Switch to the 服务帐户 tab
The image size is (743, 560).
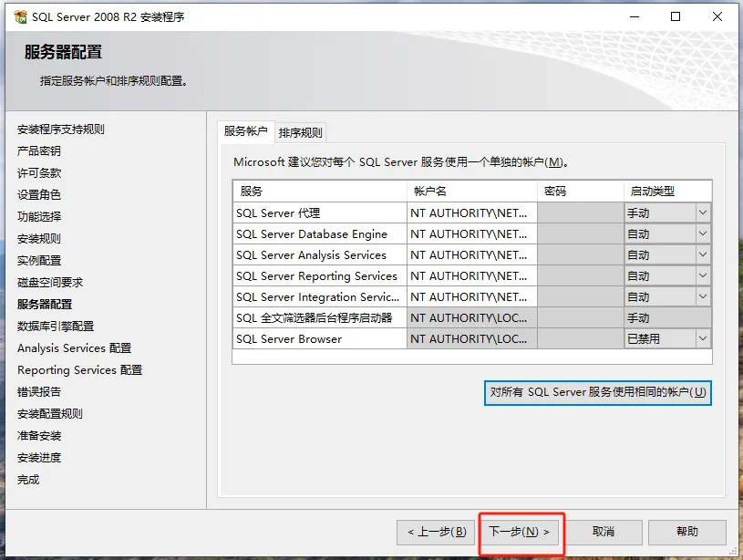tap(245, 131)
